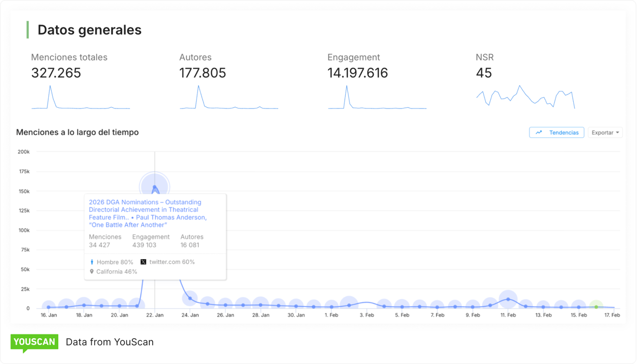Click the trend line icon in Tendencias button
Screen dimensions: 637x364
[x=538, y=132]
